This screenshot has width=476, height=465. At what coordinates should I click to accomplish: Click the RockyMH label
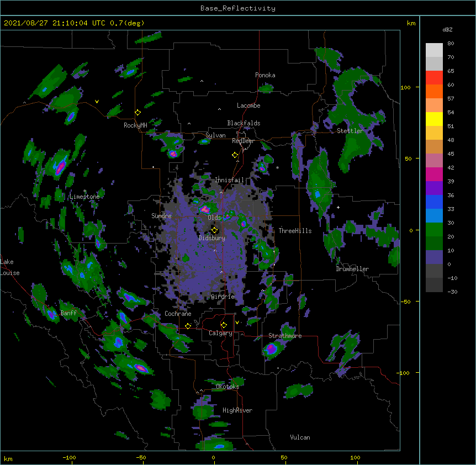click(x=135, y=125)
